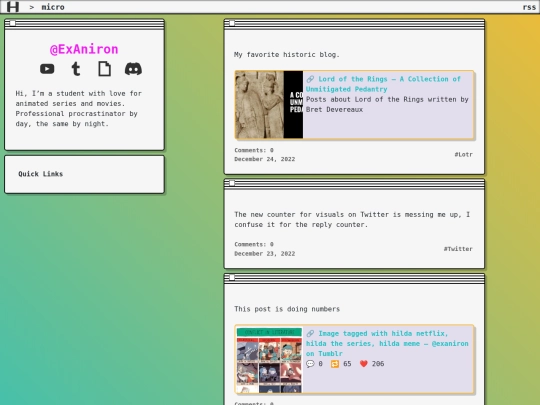Screen dimensions: 540x405
Task: Open the document page icon
Action: pos(104,69)
